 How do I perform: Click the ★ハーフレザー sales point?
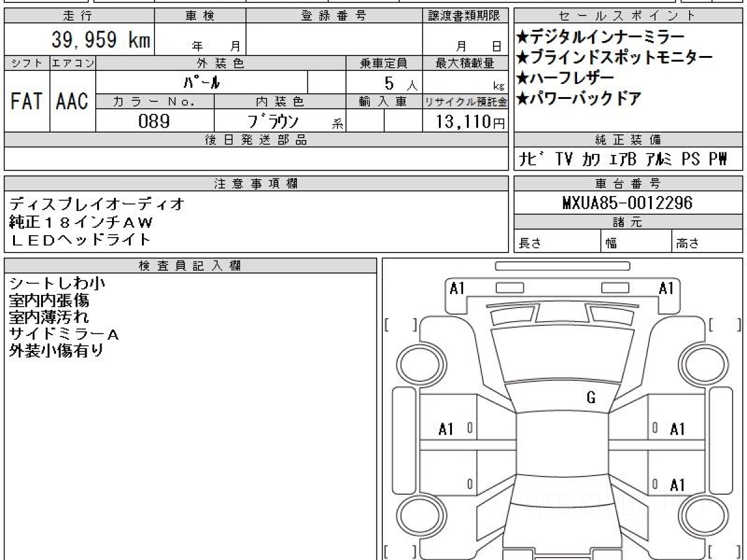pyautogui.click(x=565, y=78)
